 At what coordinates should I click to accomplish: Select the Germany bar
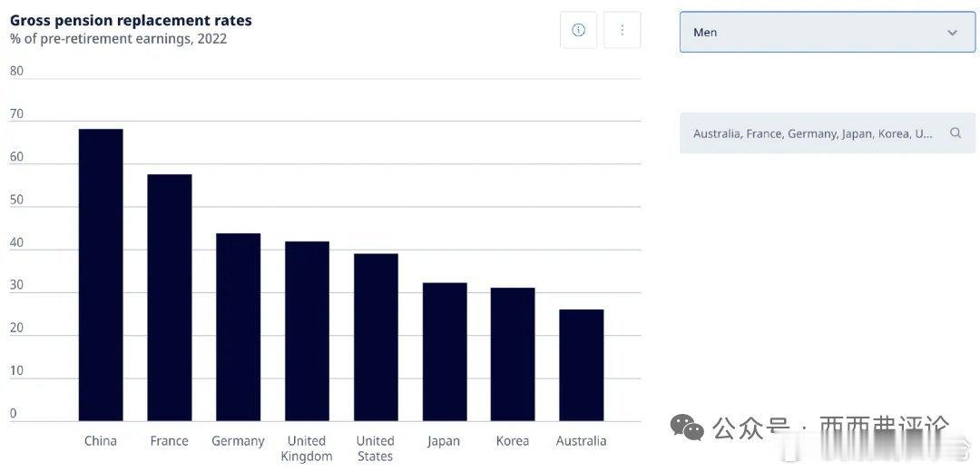click(x=238, y=327)
